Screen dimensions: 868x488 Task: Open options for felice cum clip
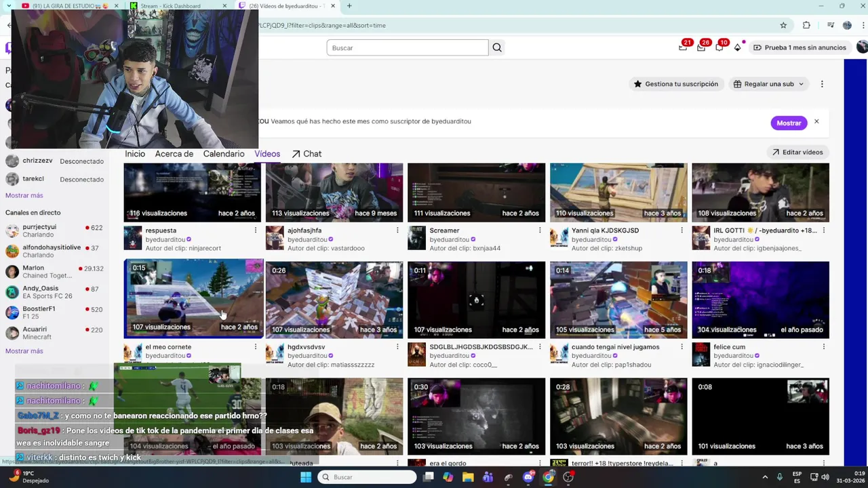824,347
